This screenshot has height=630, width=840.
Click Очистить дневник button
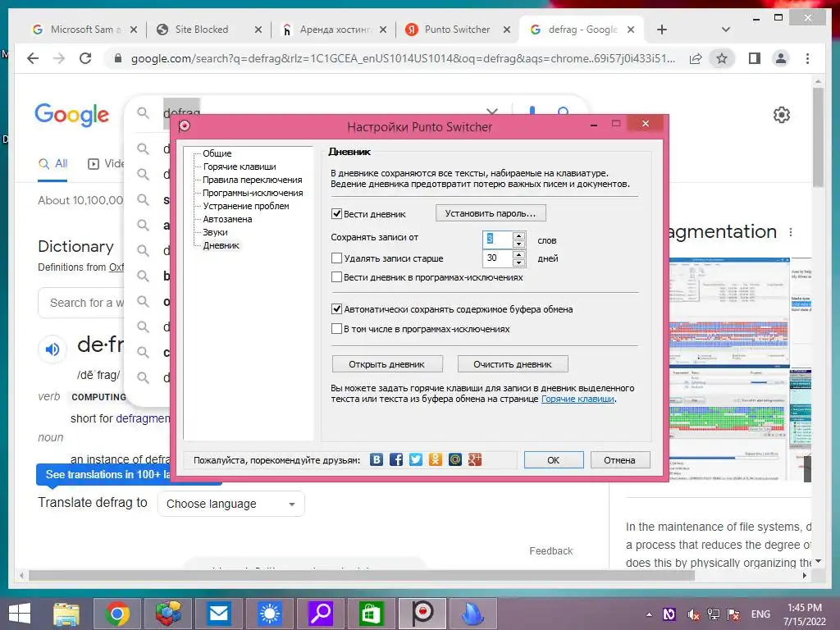tap(512, 364)
